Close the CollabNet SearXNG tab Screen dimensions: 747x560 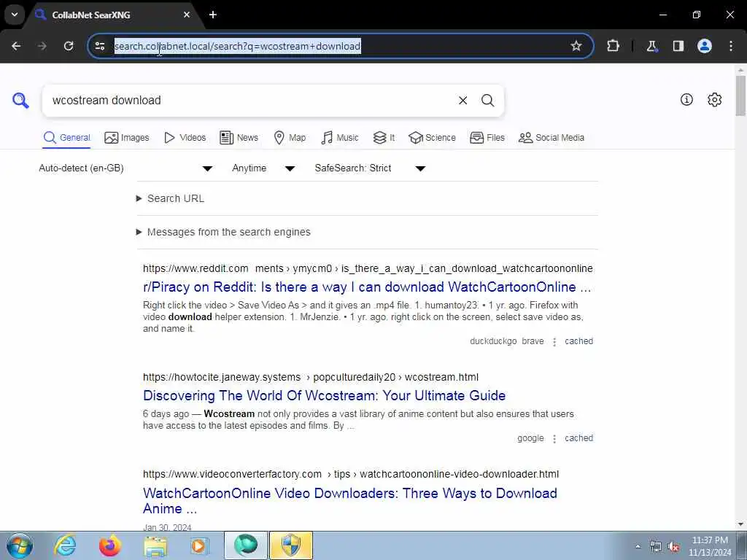click(x=187, y=15)
